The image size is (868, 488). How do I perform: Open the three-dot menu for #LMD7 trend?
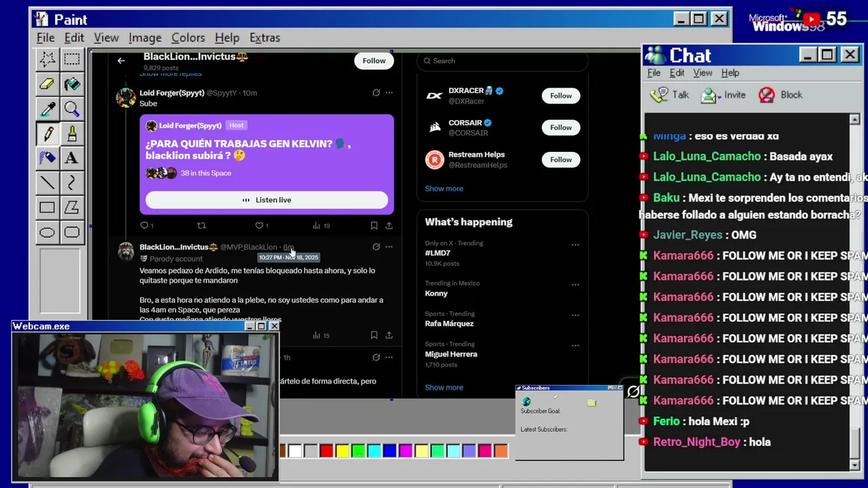click(575, 245)
